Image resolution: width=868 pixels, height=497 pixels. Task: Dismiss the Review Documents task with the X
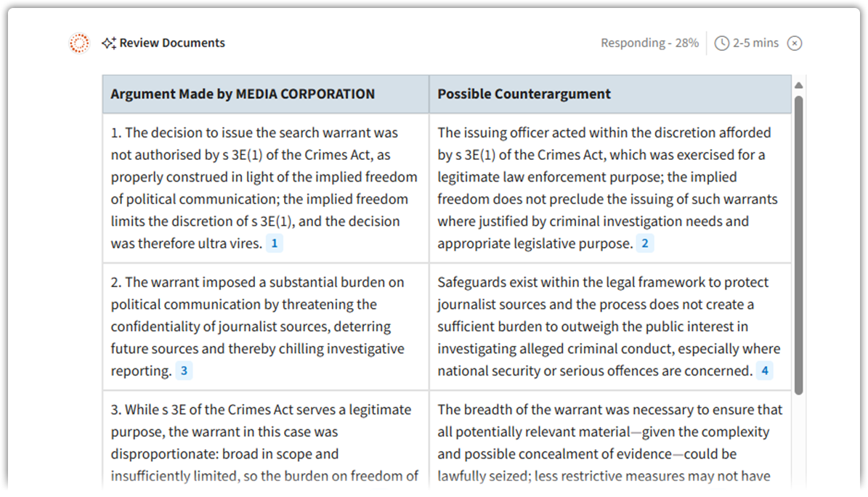794,43
